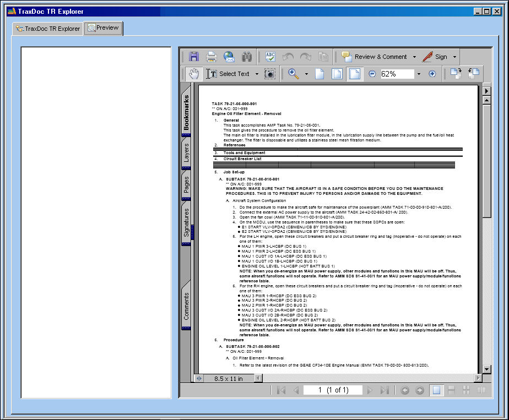Click the TASK 79-21-05-000-801 heading text
Image resolution: width=509 pixels, height=420 pixels.
(234, 104)
